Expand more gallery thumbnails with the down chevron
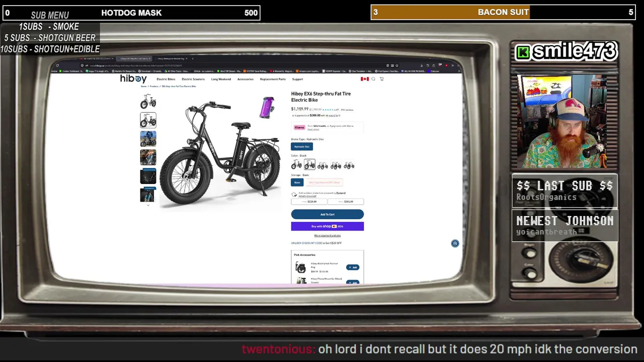Screen dimensions: 644x362 148,205
